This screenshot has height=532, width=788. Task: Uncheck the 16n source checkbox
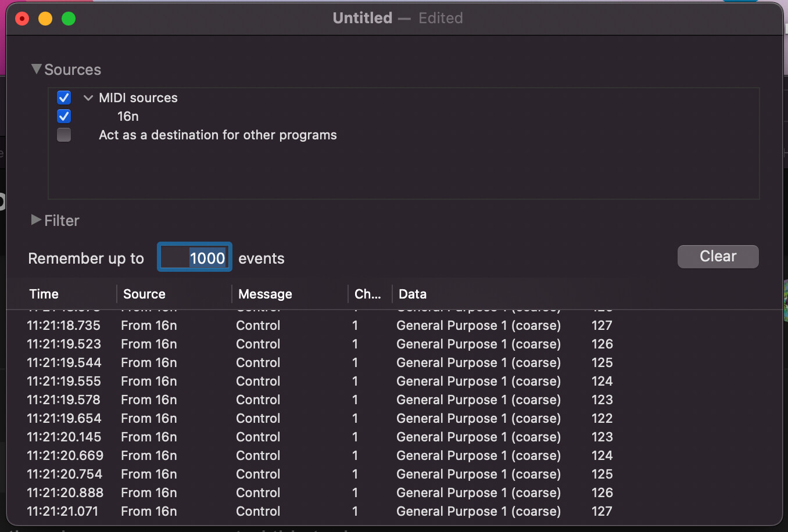[x=64, y=116]
